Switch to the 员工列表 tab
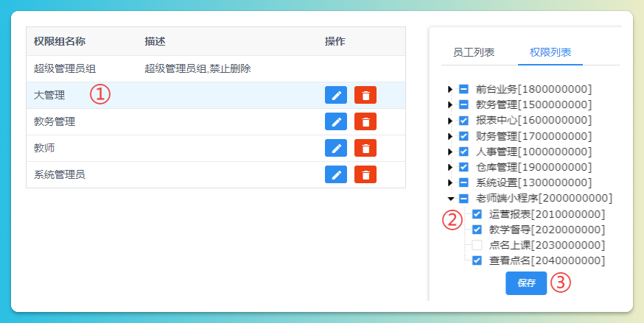 pyautogui.click(x=474, y=52)
